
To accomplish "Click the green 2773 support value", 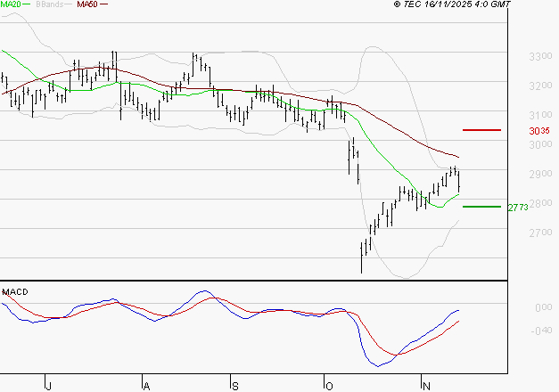I will tap(518, 208).
